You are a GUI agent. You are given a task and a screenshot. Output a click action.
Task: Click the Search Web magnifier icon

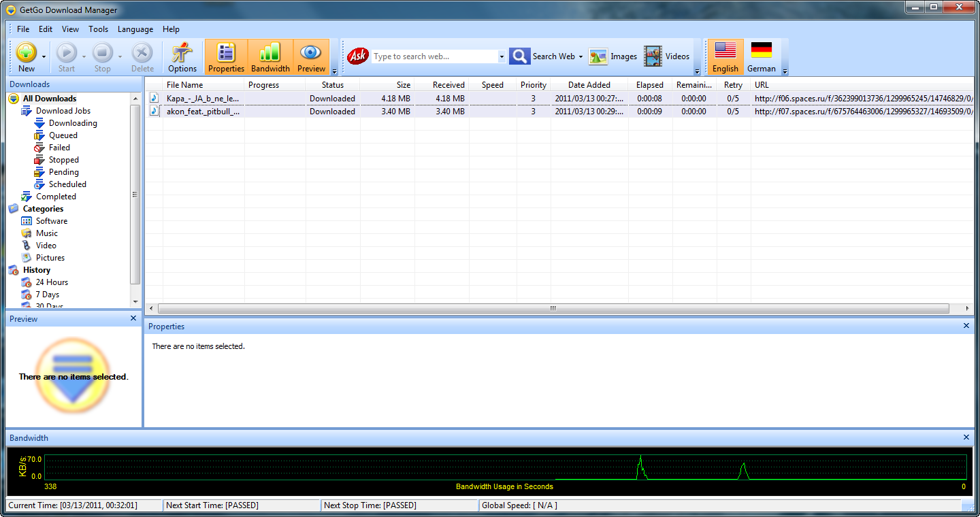click(520, 56)
